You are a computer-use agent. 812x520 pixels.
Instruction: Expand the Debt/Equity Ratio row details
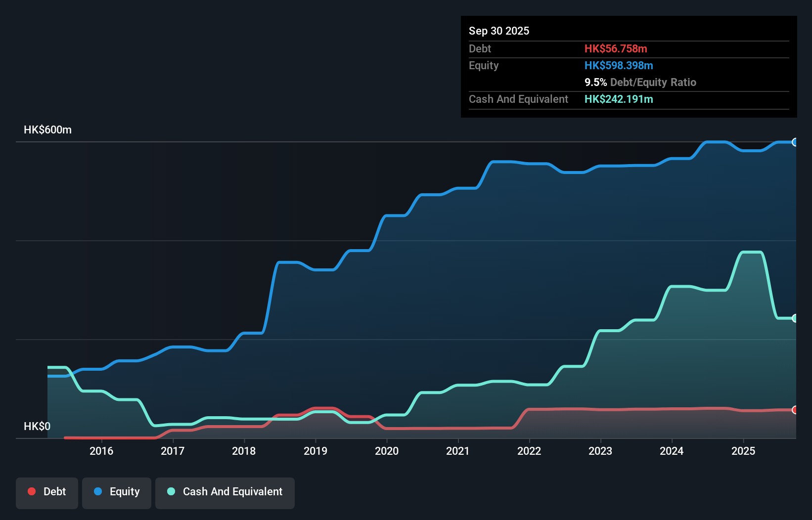tap(641, 82)
